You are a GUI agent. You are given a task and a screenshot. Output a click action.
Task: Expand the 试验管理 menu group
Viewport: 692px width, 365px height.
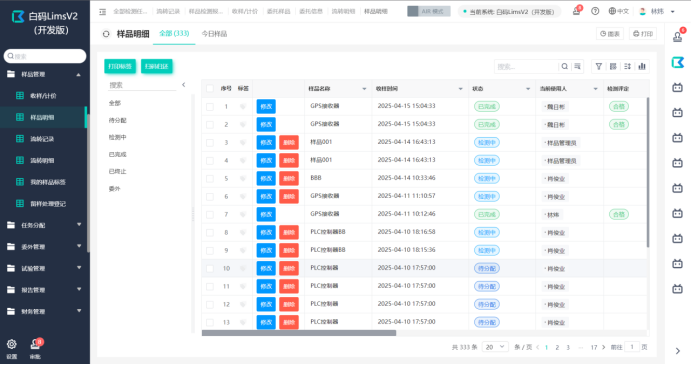click(44, 268)
